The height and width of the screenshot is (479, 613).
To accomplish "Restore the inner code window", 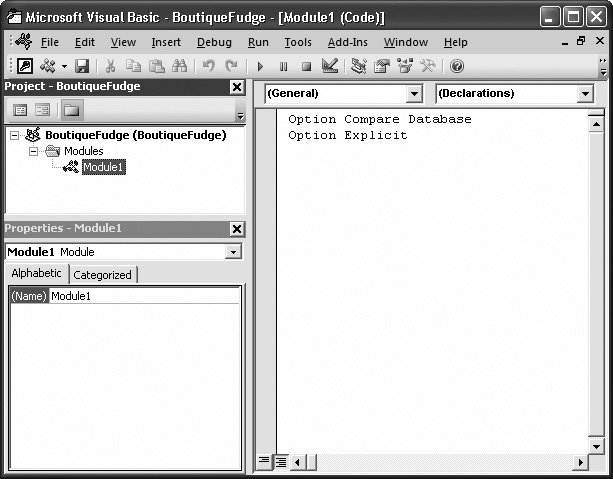I will click(581, 41).
